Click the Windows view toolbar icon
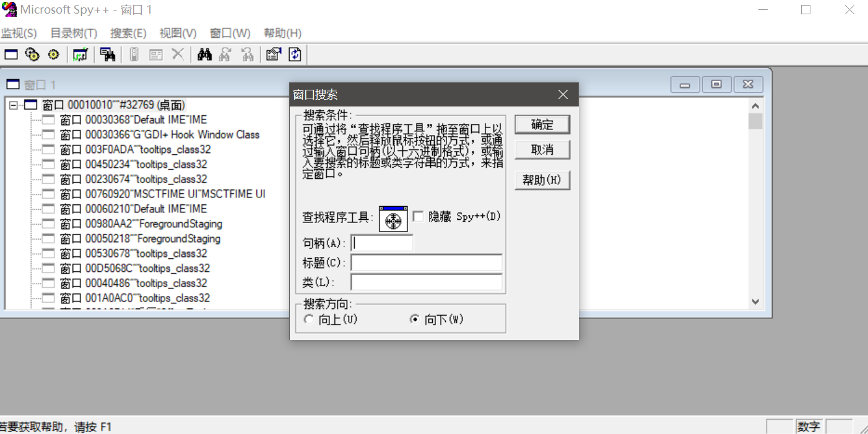 point(11,55)
